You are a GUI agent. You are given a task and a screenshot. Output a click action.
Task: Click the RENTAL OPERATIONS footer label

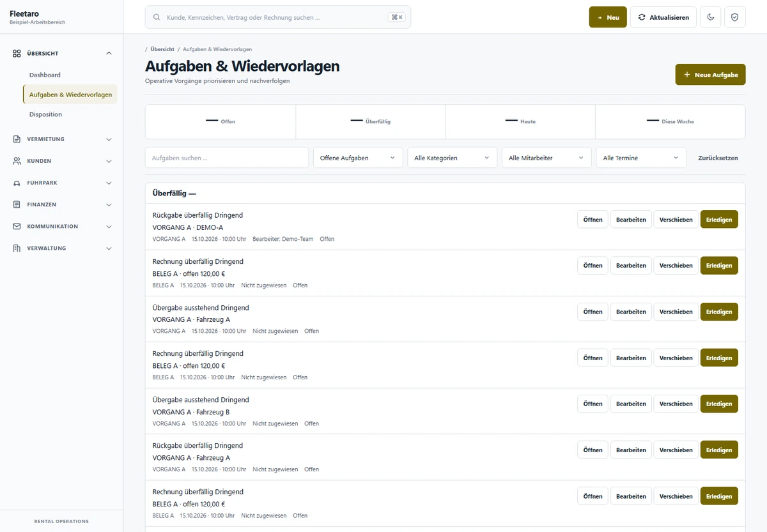pos(61,521)
